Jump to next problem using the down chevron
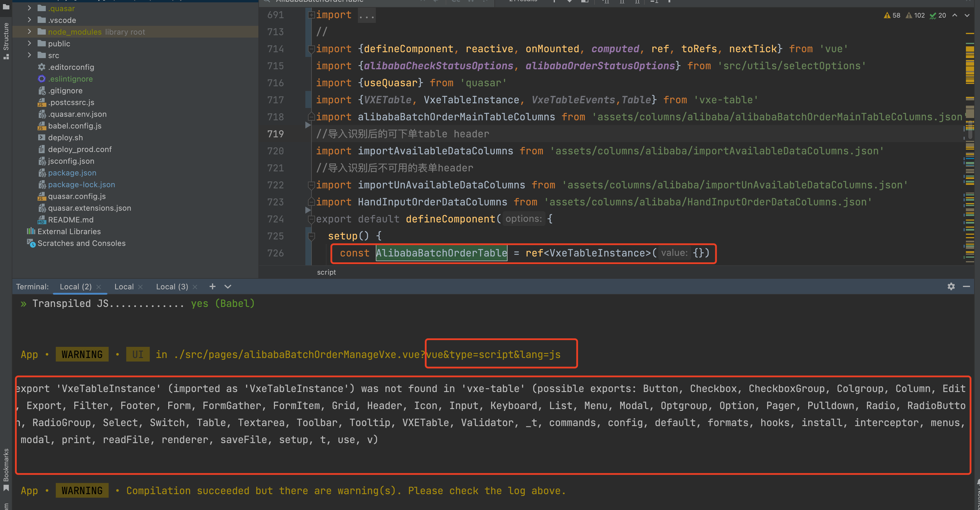Viewport: 980px width, 510px height. (967, 15)
